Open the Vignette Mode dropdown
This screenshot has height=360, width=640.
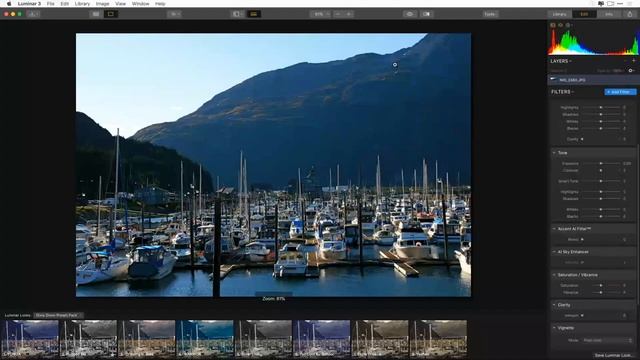click(x=607, y=340)
